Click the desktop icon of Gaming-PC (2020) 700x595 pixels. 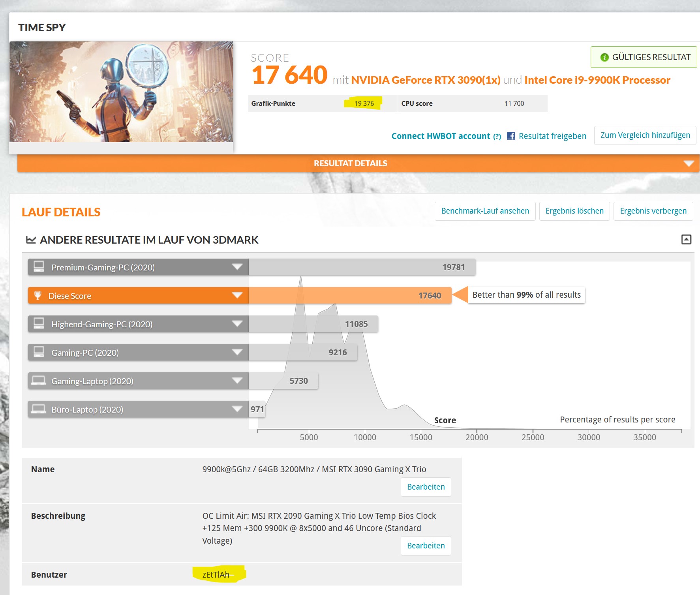click(x=39, y=352)
